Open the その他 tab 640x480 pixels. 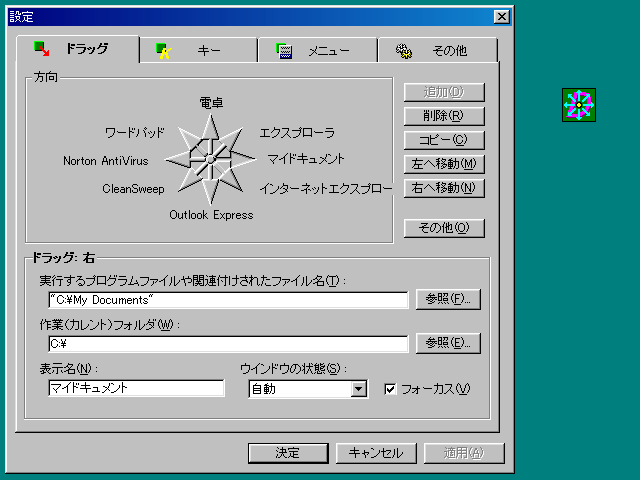[x=438, y=51]
